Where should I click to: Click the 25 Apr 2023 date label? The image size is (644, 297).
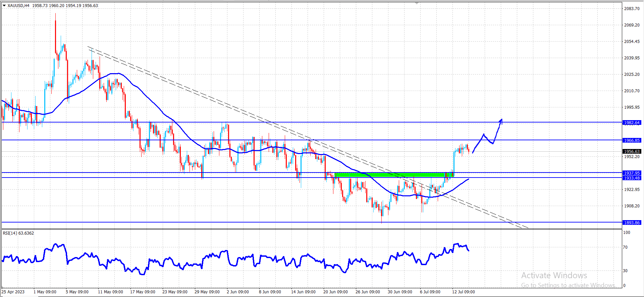(x=13, y=292)
